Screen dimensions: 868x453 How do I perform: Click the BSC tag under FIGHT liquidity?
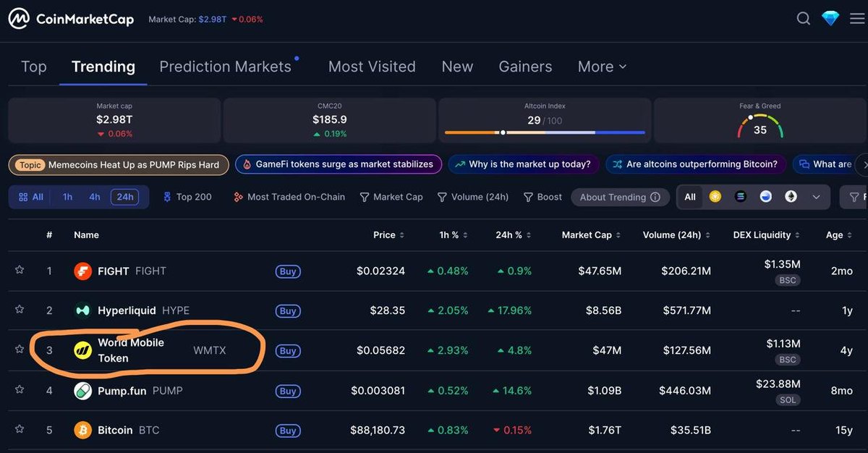[x=787, y=280]
